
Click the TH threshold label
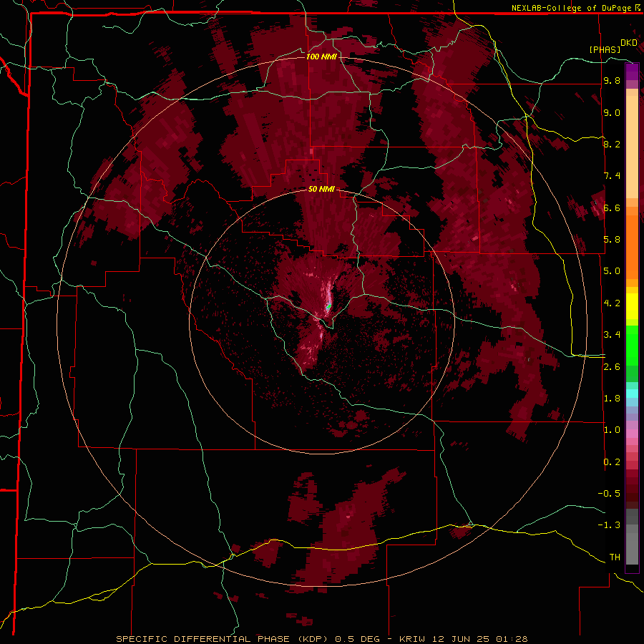(x=615, y=557)
